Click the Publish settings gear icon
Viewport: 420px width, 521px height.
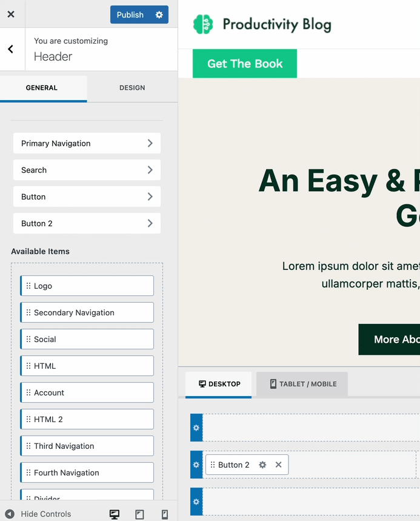159,15
